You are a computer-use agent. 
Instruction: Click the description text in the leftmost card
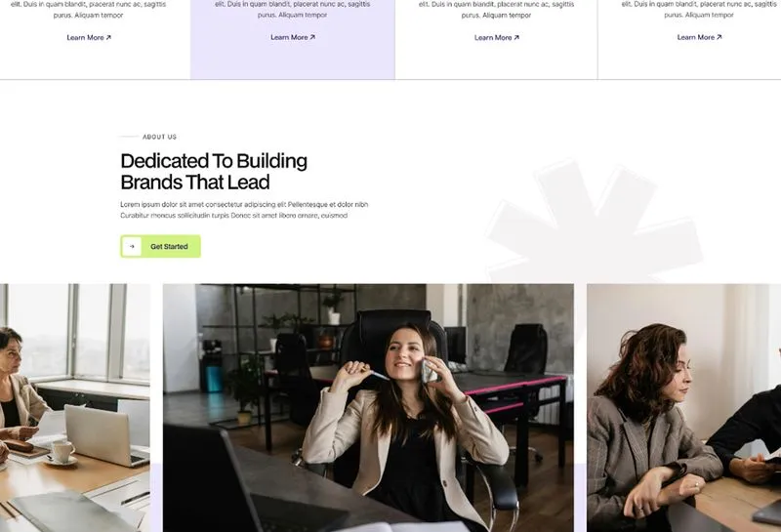[88, 10]
